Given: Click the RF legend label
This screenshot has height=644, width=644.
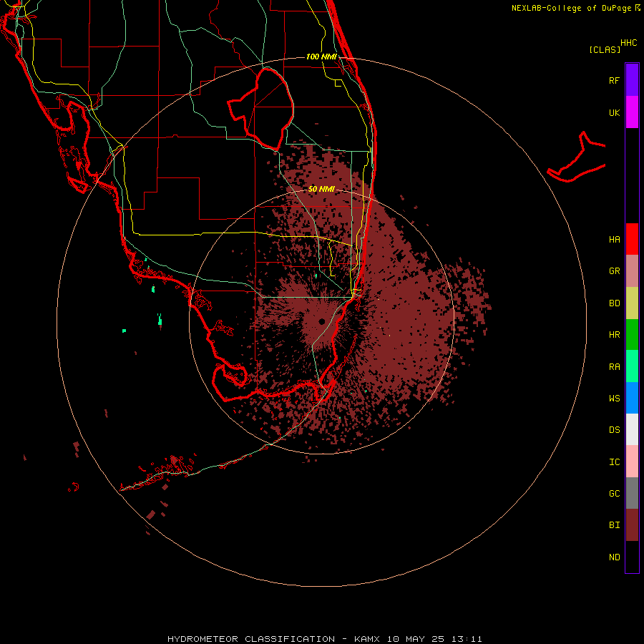Looking at the screenshot, I should click(x=614, y=80).
